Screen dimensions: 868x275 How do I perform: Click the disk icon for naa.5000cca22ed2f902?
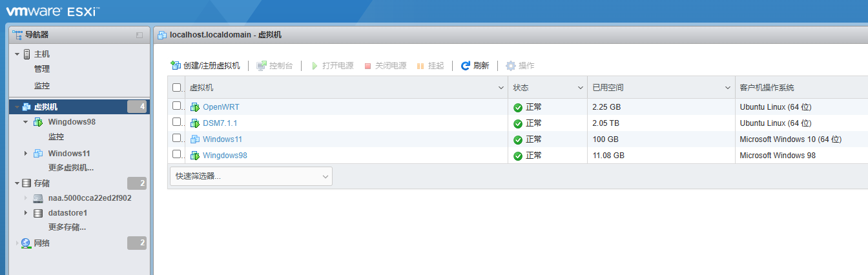(38, 198)
